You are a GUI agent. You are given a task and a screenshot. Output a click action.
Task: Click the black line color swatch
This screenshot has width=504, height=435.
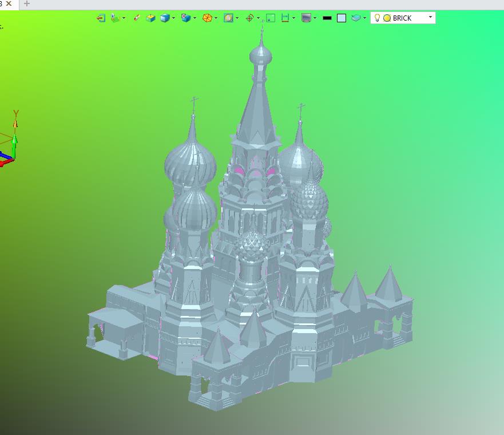[327, 18]
